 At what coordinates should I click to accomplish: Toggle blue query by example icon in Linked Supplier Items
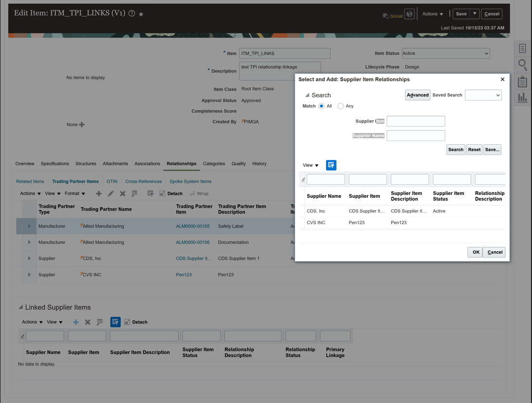pyautogui.click(x=115, y=322)
